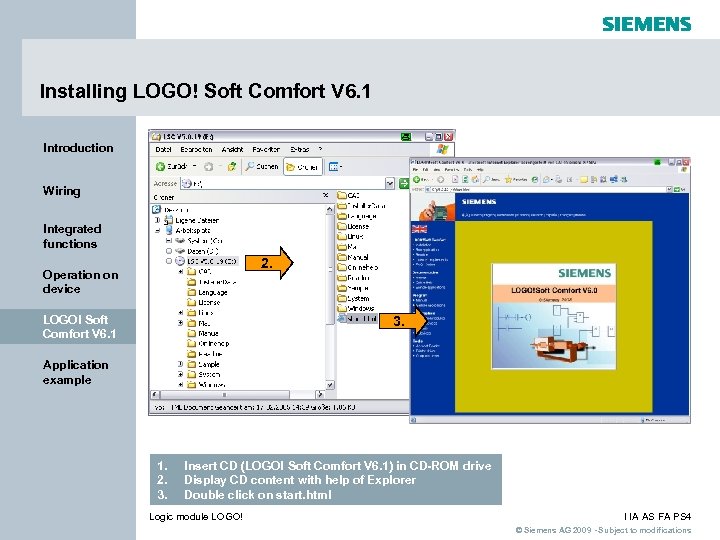Open the Datei menu
Screen dimensions: 720x540
point(163,149)
